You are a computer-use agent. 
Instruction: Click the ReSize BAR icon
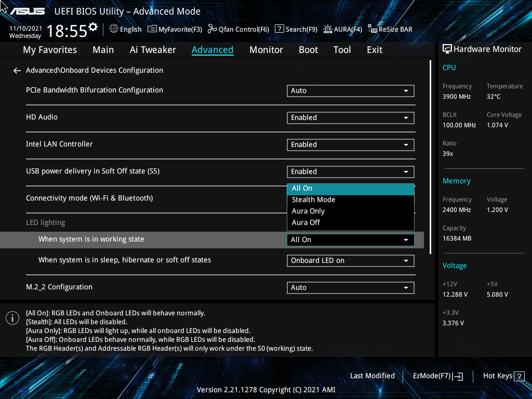pos(373,29)
